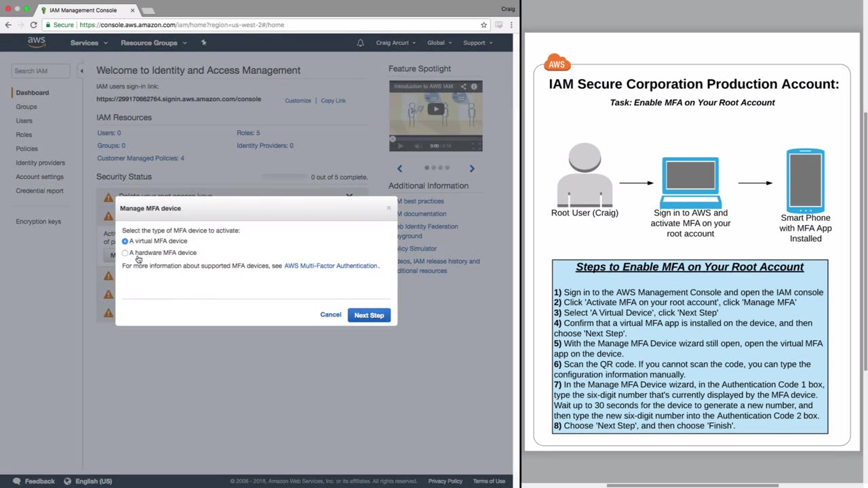Screen dimensions: 868x488
Task: Go to previous Feature Spotlight item
Action: coord(399,169)
